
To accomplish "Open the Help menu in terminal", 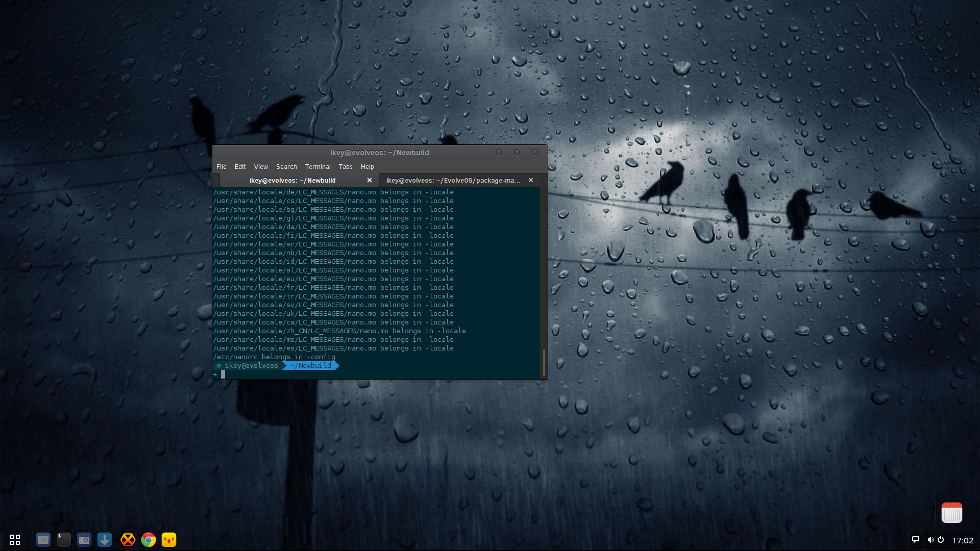I will click(x=367, y=167).
